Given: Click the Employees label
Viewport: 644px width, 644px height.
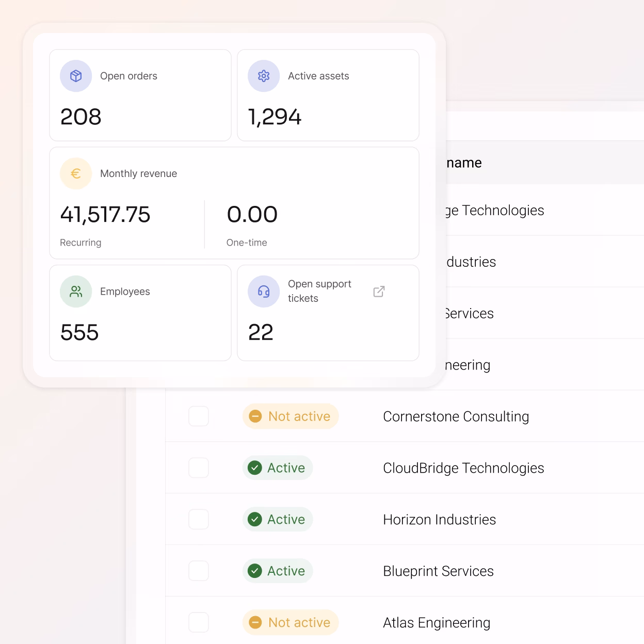Looking at the screenshot, I should pos(125,292).
